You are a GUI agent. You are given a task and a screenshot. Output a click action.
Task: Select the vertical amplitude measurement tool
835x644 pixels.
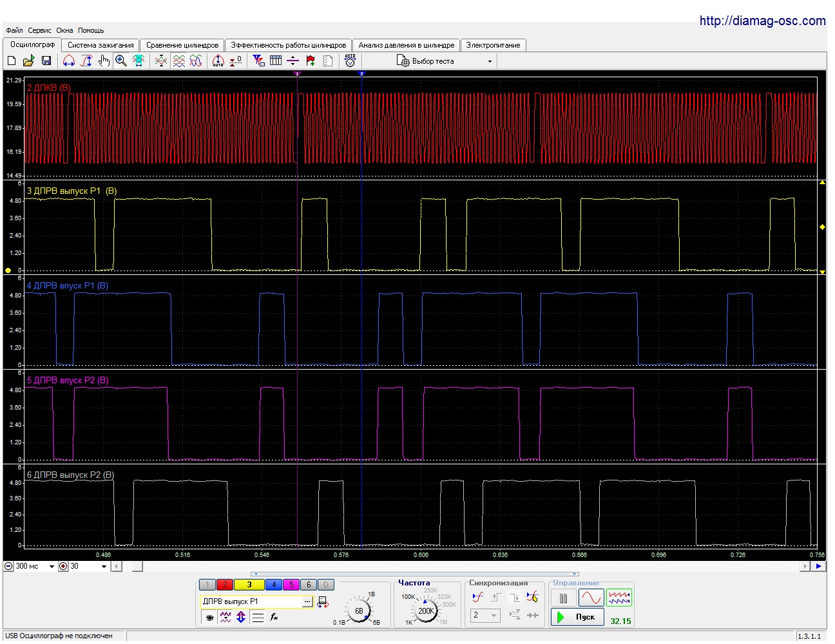coord(86,61)
